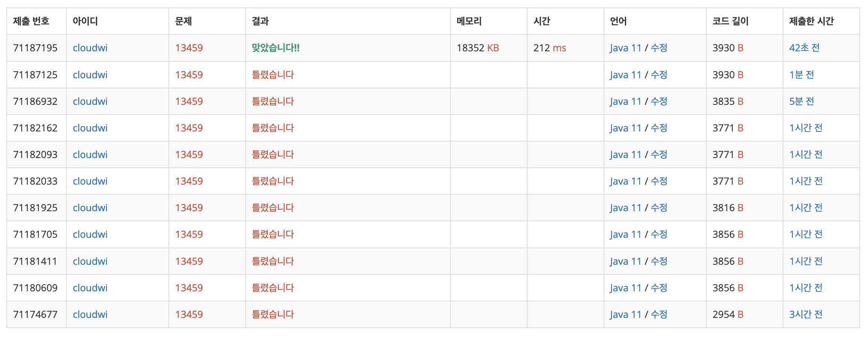Click the 메모리 column header
This screenshot has width=868, height=337.
point(469,21)
